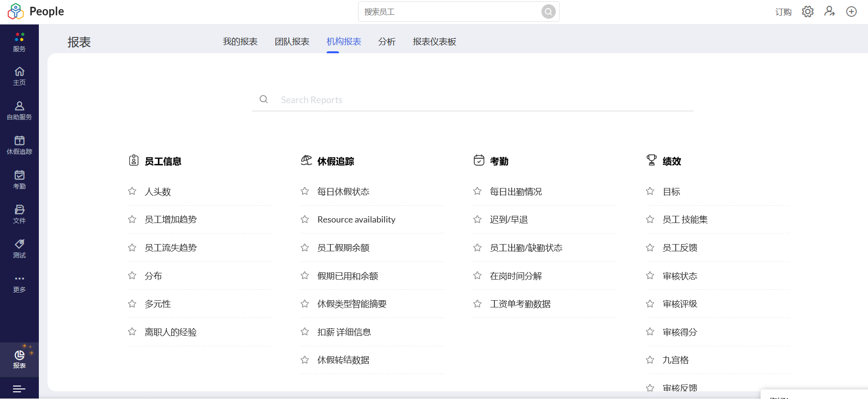868x399 pixels.
Task: Star the 人头数 report as favorite
Action: (132, 191)
